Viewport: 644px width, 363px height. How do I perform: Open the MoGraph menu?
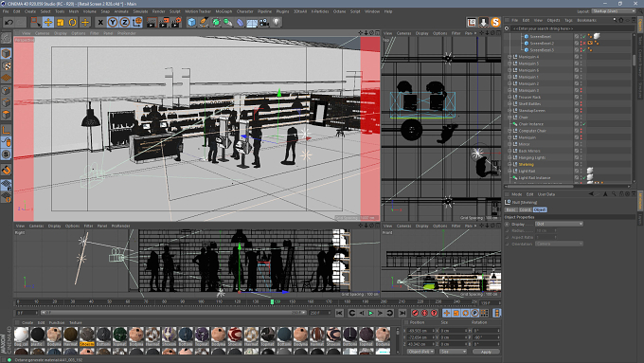click(x=224, y=11)
